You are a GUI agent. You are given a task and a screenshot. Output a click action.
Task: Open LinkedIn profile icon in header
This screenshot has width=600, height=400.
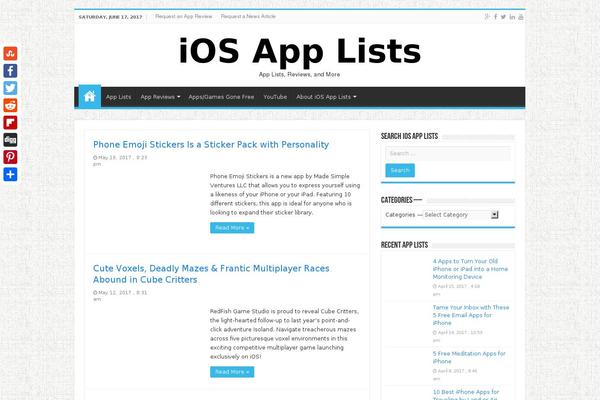(512, 16)
